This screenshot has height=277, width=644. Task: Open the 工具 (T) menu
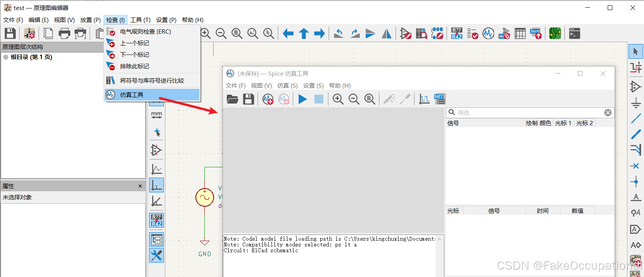pos(140,20)
